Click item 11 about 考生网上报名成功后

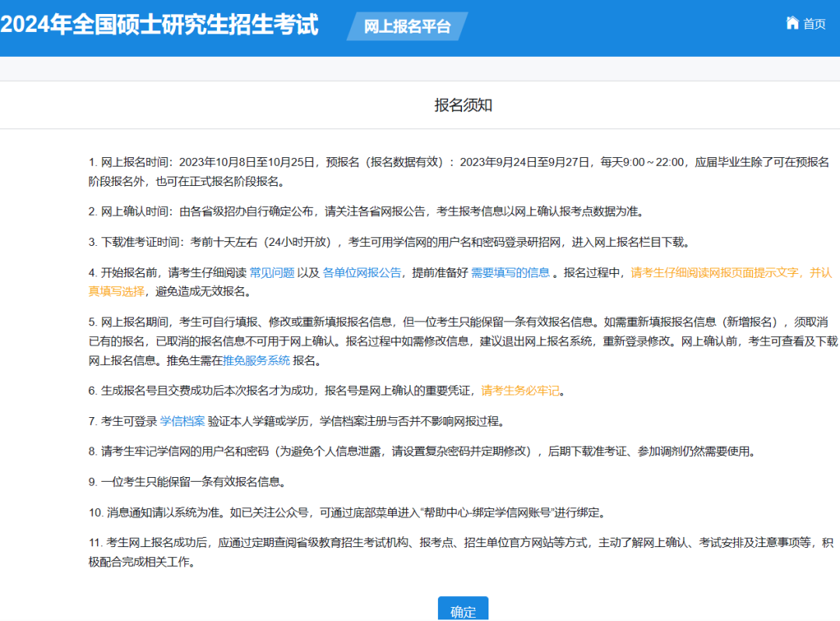click(x=461, y=553)
